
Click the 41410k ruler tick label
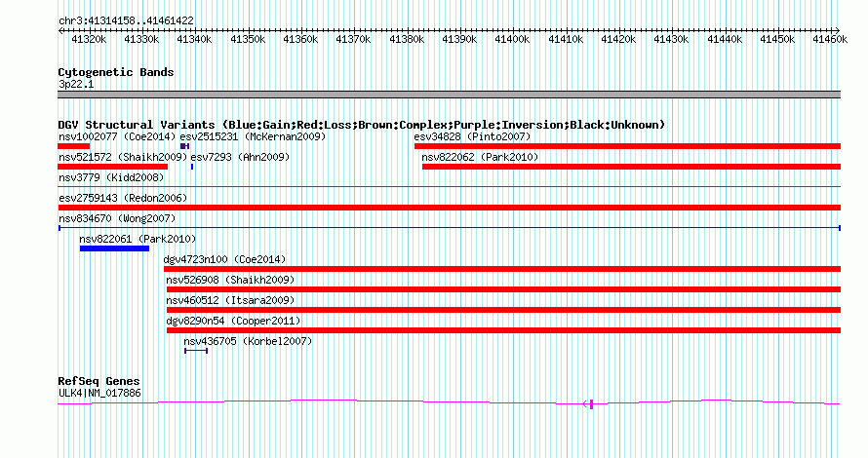(x=566, y=39)
